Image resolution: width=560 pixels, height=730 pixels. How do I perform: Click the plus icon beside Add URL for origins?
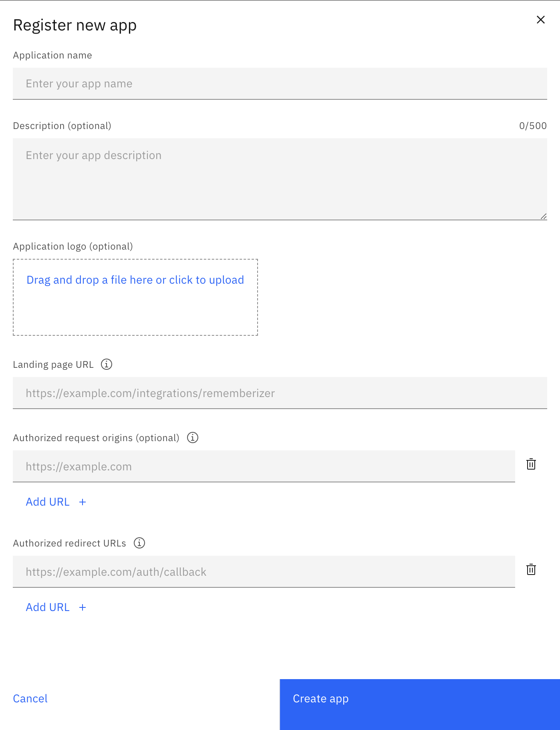point(83,502)
